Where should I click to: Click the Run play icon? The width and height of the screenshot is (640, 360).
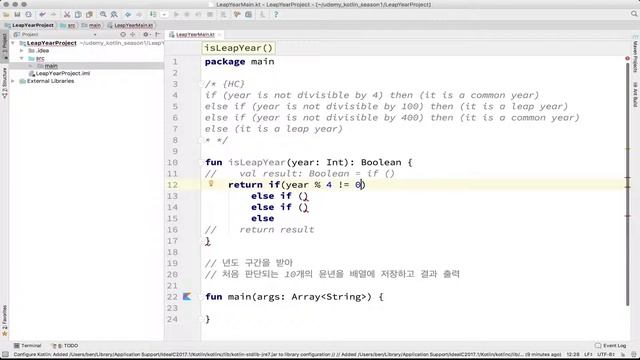176,15
